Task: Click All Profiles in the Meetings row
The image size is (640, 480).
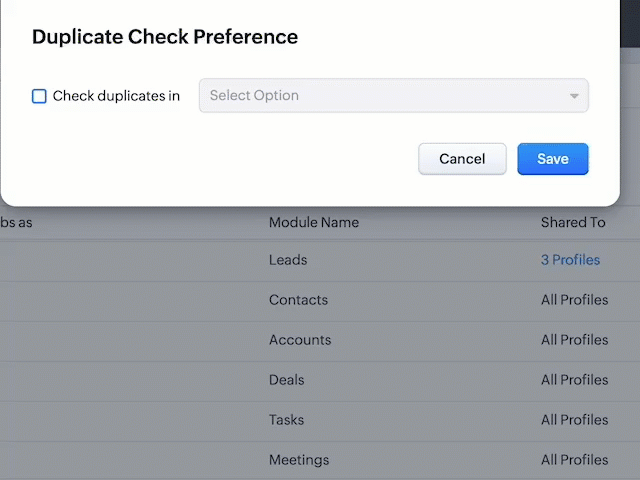Action: coord(574,460)
